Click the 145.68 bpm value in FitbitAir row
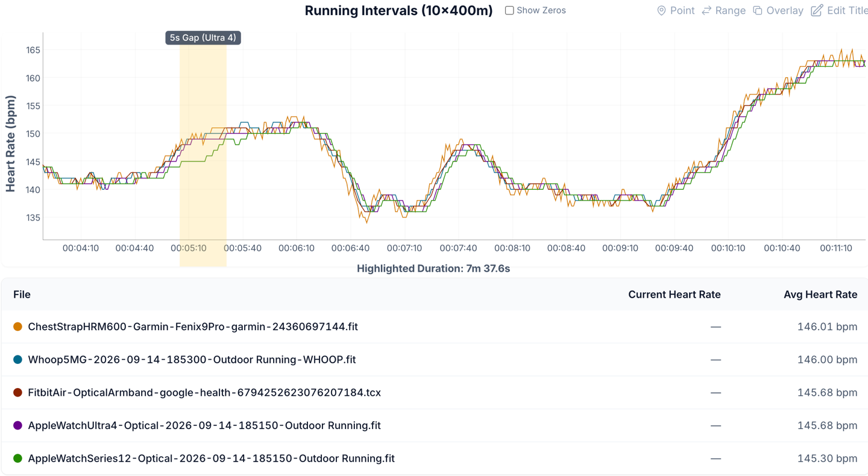Screen dimensions: 868x476 827,392
